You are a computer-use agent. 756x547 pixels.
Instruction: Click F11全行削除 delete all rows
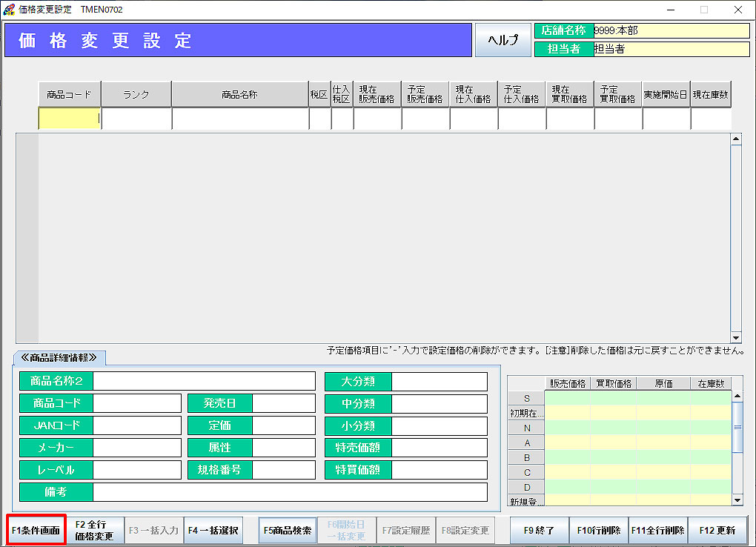(658, 531)
